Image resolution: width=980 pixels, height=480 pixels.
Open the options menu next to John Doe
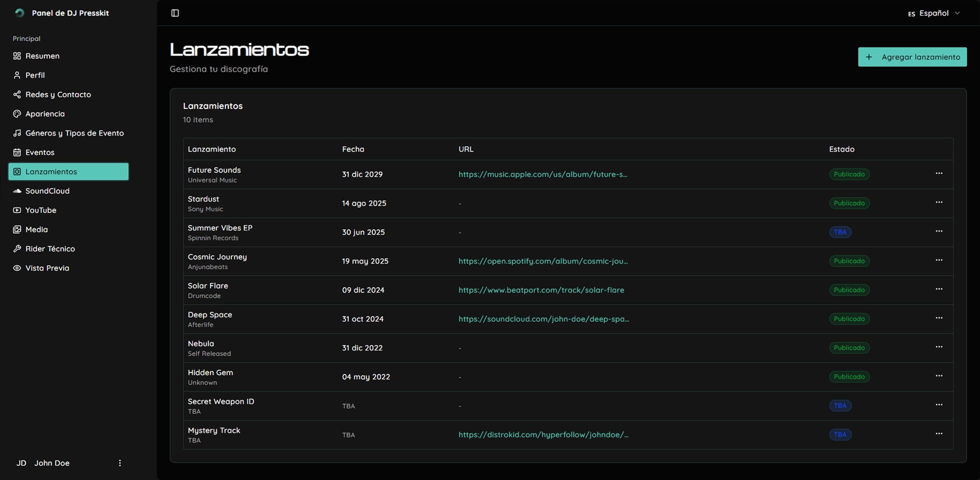pos(120,463)
